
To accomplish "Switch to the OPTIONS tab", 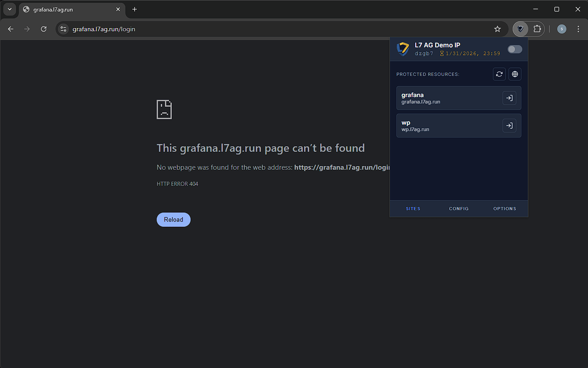I will coord(504,208).
